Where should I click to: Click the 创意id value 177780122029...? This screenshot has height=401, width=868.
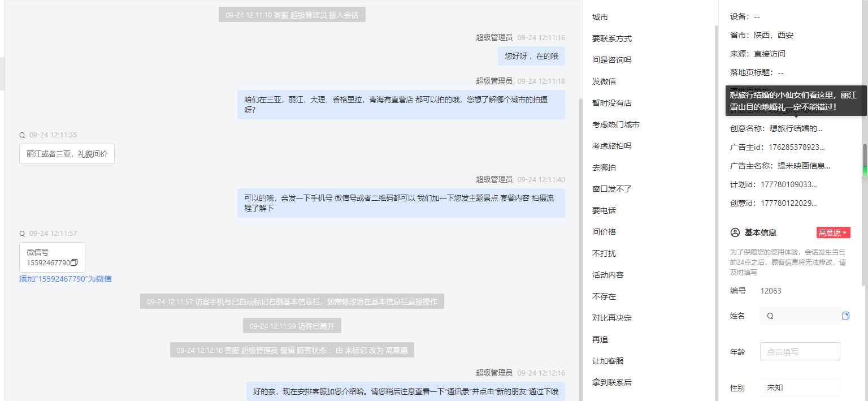pyautogui.click(x=788, y=203)
